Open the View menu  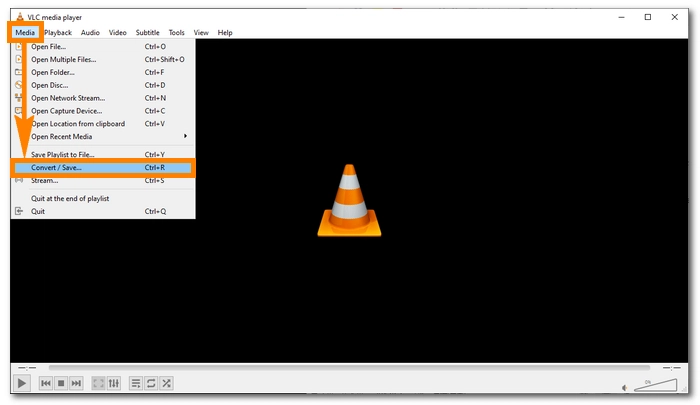click(201, 32)
